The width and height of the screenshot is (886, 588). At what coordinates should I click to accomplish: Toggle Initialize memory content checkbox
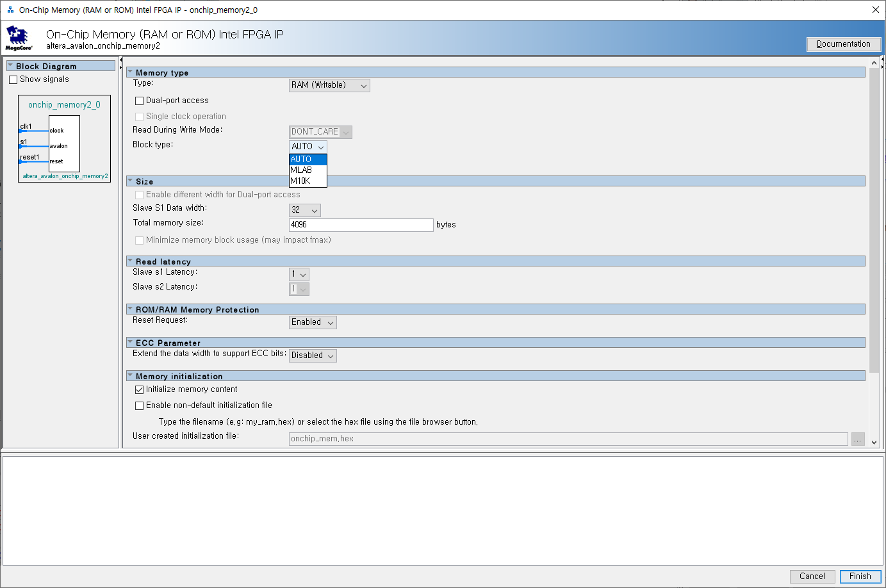point(139,389)
